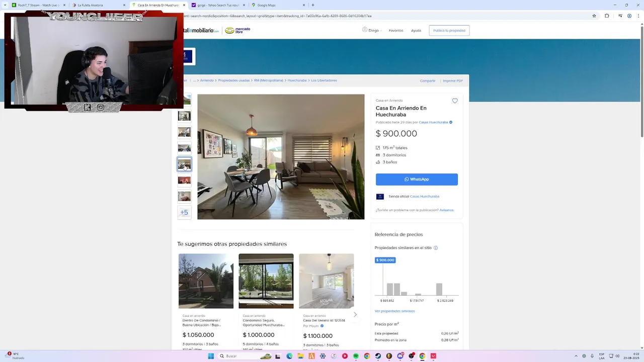This screenshot has width=644, height=362.
Task: Select the thumbnail just below the highlighted one
Action: coord(184,180)
